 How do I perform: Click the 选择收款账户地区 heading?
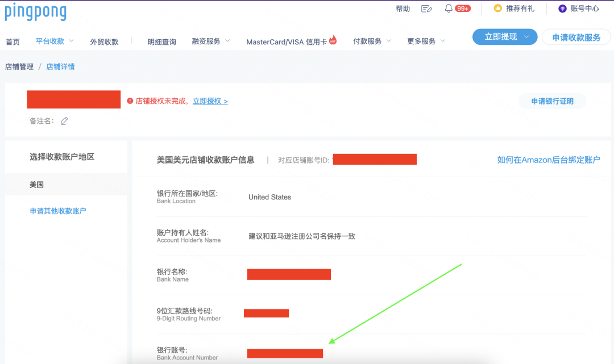(x=62, y=157)
